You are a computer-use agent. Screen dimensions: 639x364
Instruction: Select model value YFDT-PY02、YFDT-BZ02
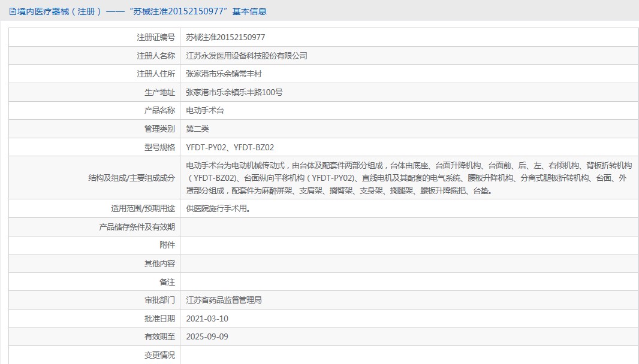(230, 147)
